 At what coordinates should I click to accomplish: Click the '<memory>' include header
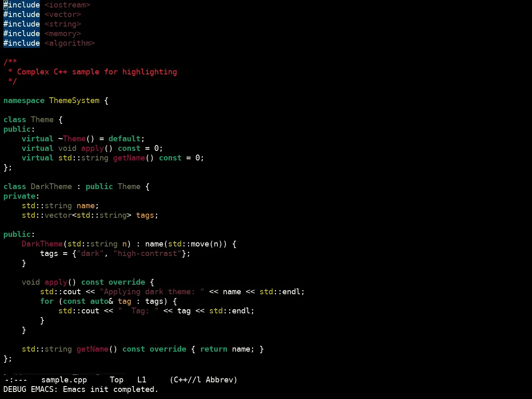tap(63, 34)
